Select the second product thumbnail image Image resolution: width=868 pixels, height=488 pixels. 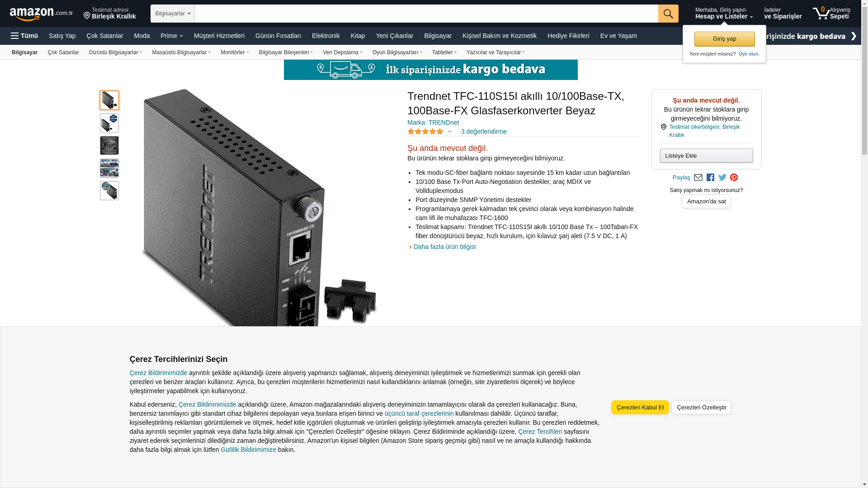[x=109, y=123]
